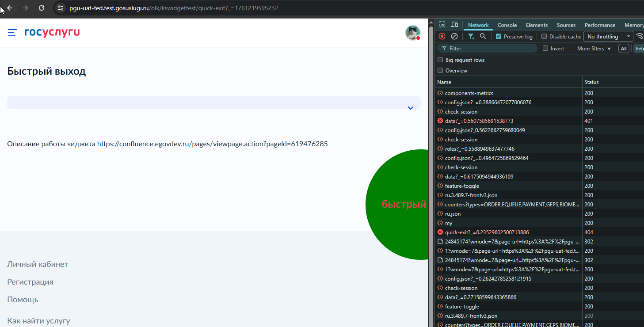Select the All request type filter
The height and width of the screenshot is (327, 644).
click(624, 49)
